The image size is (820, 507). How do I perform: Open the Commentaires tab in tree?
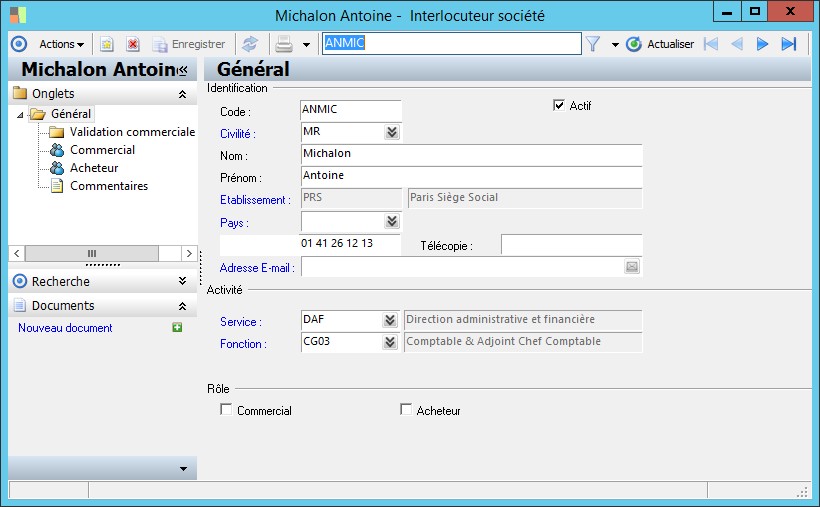109,186
